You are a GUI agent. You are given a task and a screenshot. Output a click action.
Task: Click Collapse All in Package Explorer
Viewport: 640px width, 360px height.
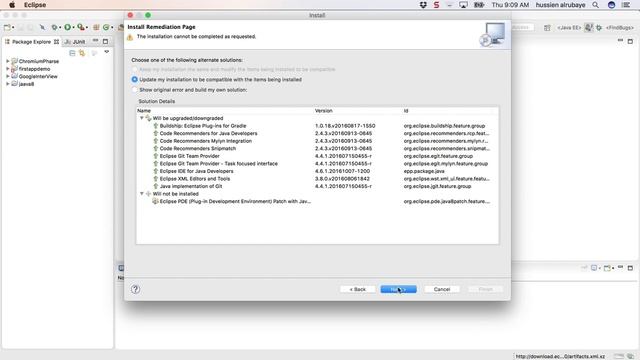click(72, 53)
